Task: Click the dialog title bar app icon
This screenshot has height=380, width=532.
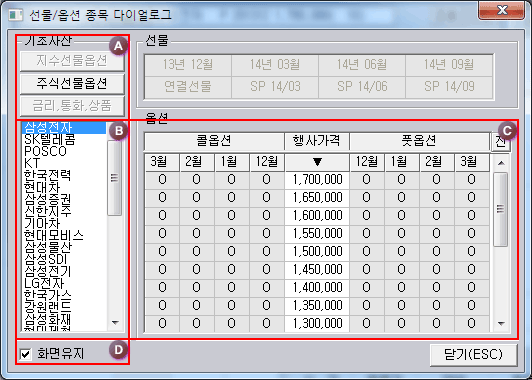Action: 15,15
